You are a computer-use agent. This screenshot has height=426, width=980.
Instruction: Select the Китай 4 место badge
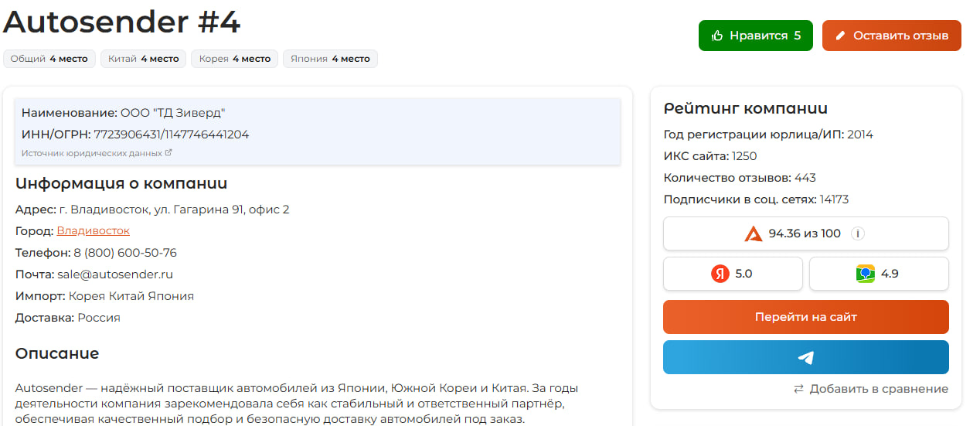[144, 59]
